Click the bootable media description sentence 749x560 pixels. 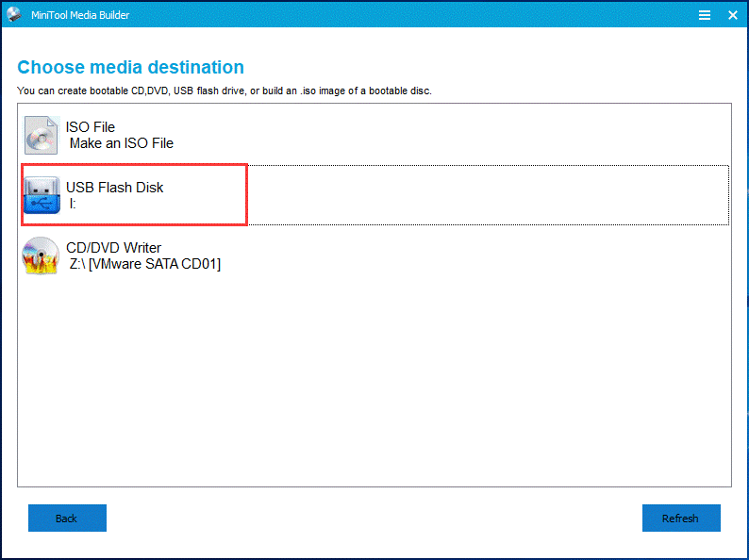click(224, 91)
